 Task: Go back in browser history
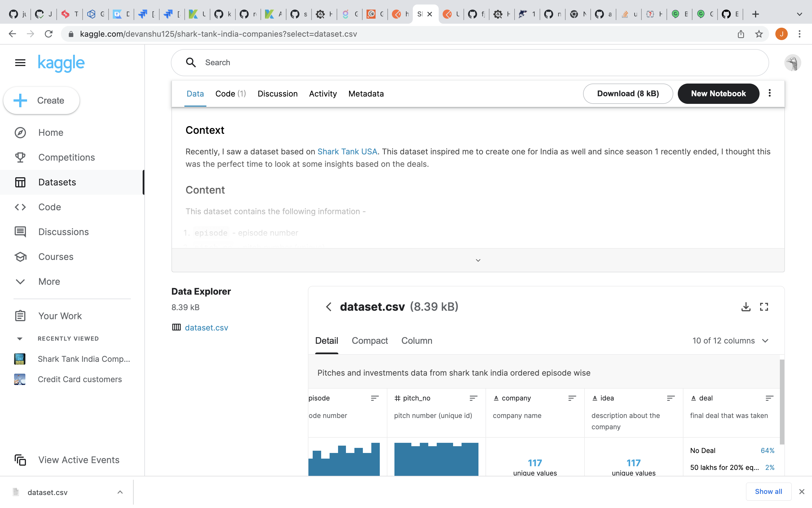click(x=12, y=34)
